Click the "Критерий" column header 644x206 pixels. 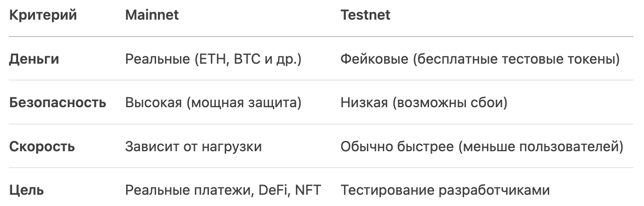coord(43,15)
